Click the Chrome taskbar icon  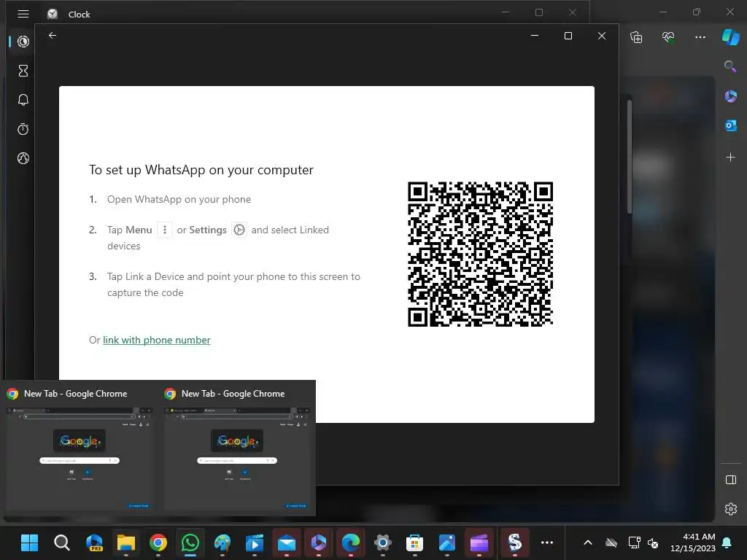click(x=158, y=542)
